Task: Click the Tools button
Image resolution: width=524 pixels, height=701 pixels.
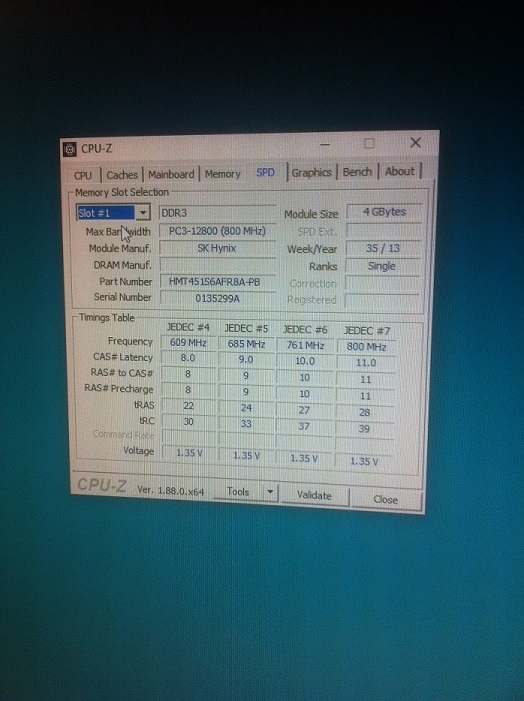Action: click(x=238, y=492)
